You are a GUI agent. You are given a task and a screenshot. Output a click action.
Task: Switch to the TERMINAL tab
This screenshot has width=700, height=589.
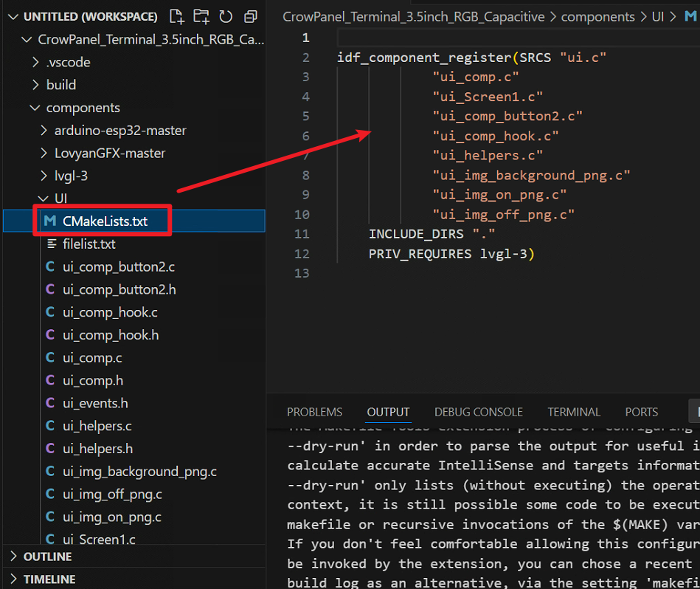574,412
